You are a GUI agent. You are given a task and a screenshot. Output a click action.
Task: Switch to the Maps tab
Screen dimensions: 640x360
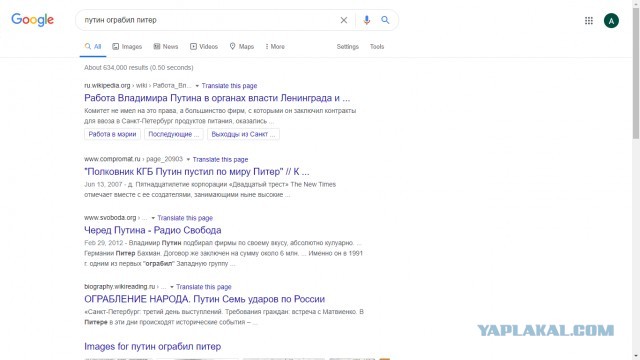point(242,47)
